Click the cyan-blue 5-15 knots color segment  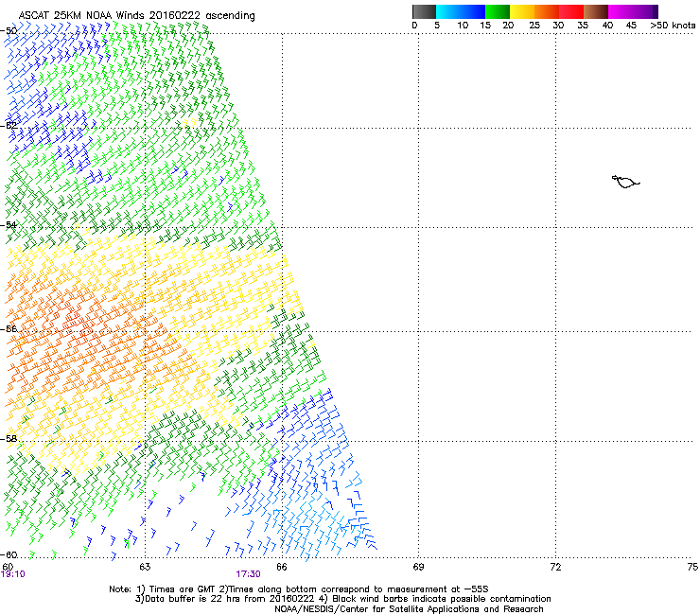point(461,11)
